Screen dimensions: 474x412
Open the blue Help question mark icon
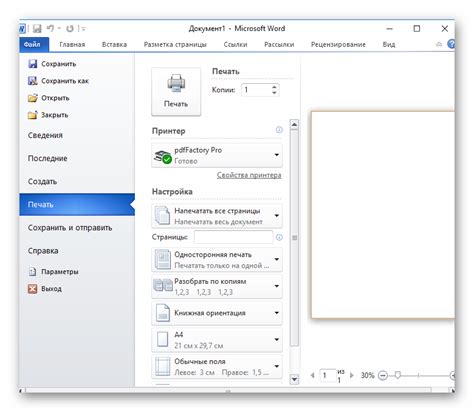(x=451, y=44)
